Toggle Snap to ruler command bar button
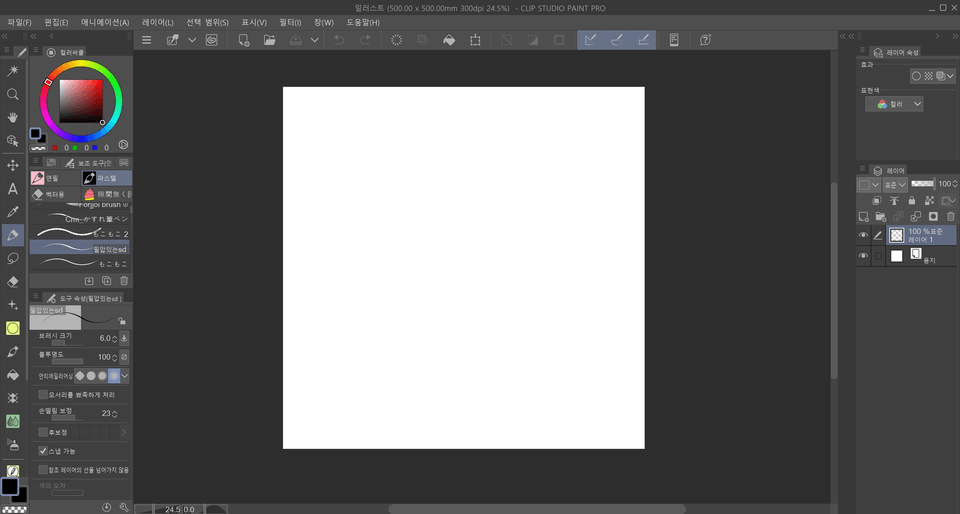 pos(590,40)
